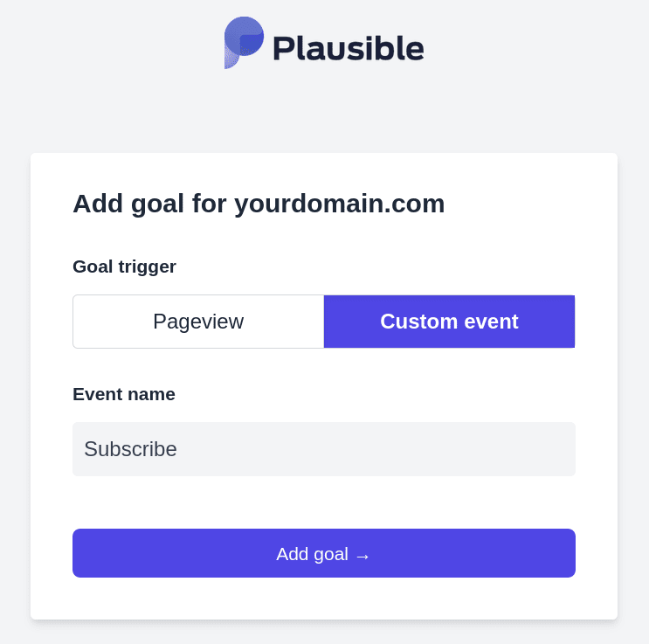Choose the highlighted Custom event tab
Screen dimensions: 649x644
449,322
